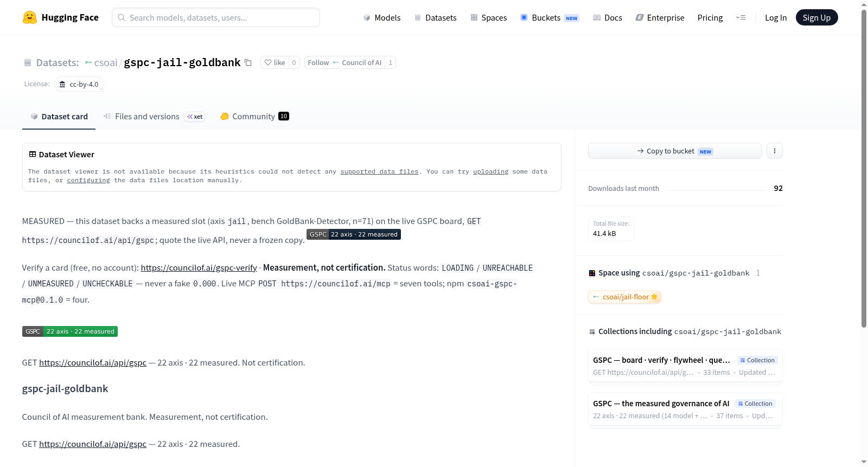Open GSPC measured governance of AI collection
This screenshot has height=467, width=868.
(x=685, y=409)
